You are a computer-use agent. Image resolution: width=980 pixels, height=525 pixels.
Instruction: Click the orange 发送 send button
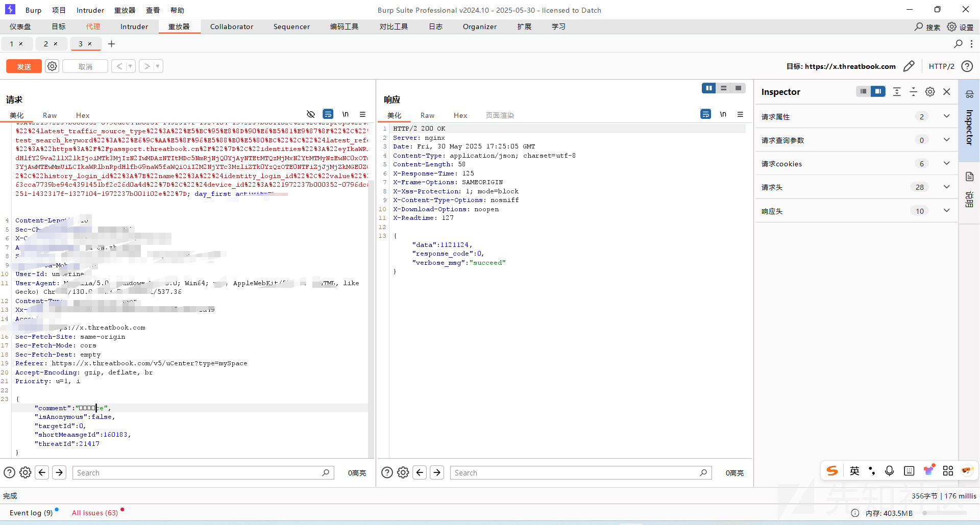tap(24, 66)
